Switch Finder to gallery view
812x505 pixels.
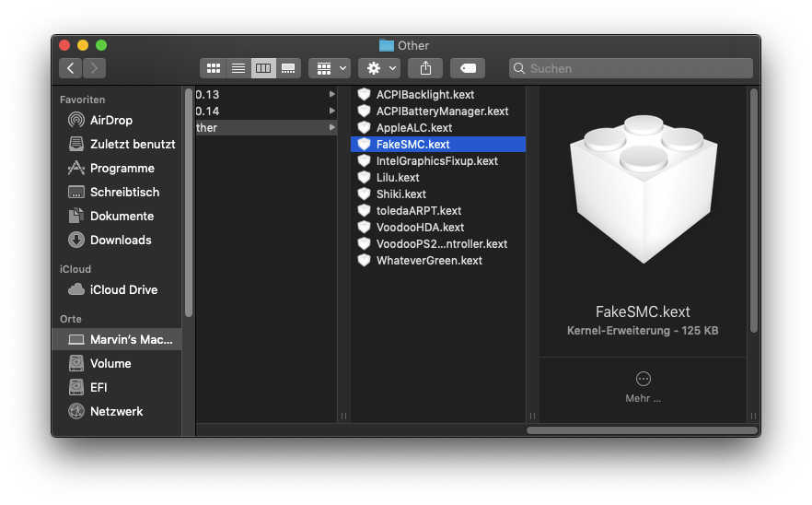pyautogui.click(x=288, y=68)
